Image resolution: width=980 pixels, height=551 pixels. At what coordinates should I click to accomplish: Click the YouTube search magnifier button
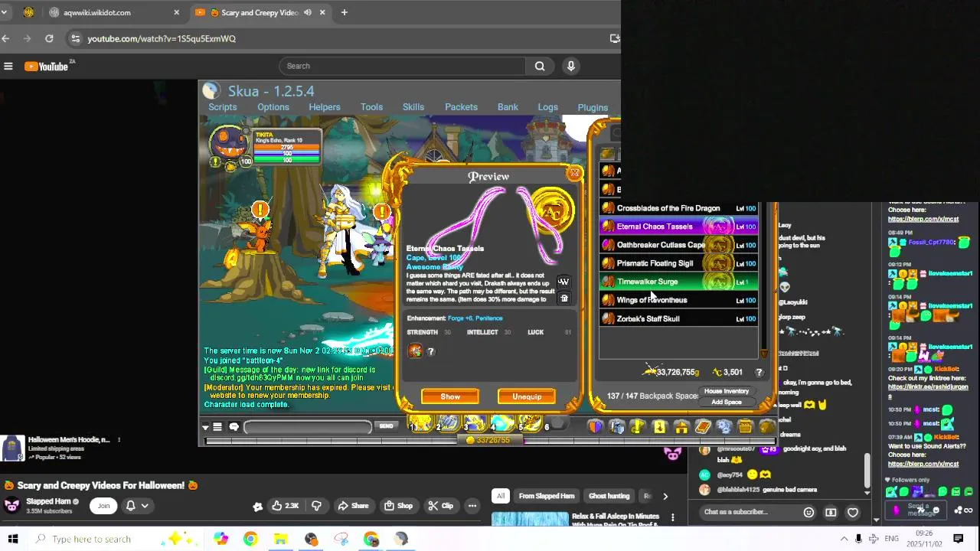click(540, 66)
